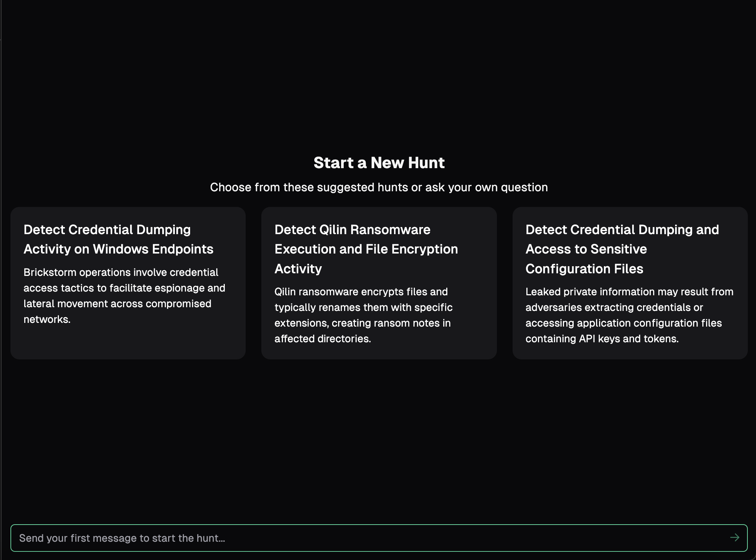Click the 'Detect Credential Dumping and' title line
756x560 pixels.
622,230
